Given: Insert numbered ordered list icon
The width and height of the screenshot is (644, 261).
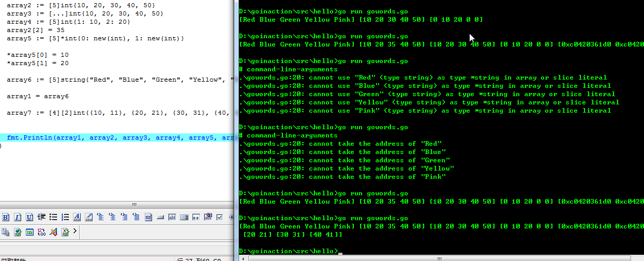Looking at the screenshot, I should [x=65, y=217].
